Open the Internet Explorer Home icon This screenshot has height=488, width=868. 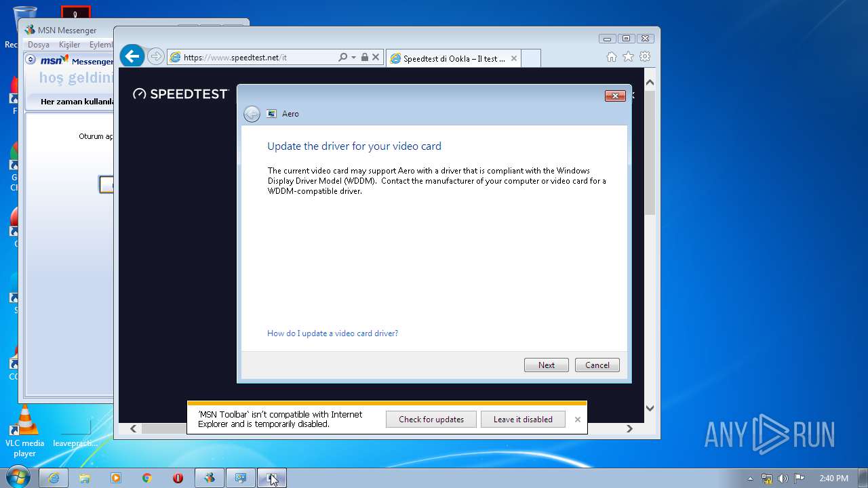612,57
